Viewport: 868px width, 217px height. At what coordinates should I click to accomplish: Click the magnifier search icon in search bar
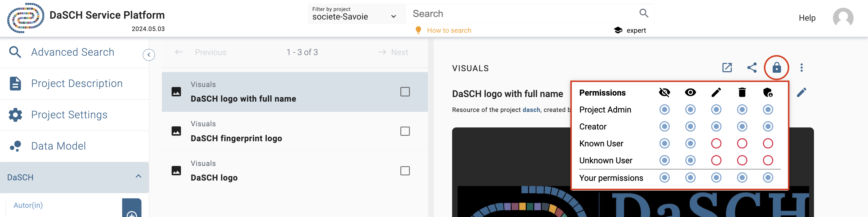pos(644,13)
